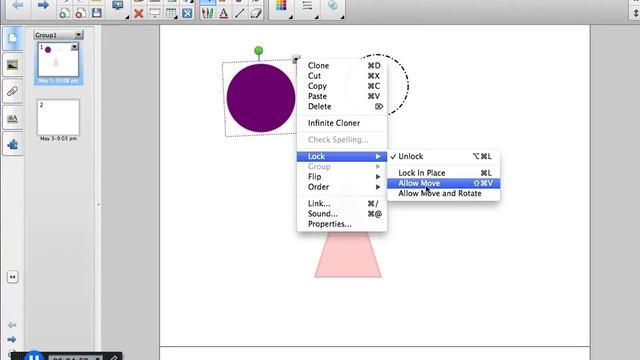This screenshot has height=360, width=640.
Task: Save the file using the floppy disk icon
Action: coord(97,13)
